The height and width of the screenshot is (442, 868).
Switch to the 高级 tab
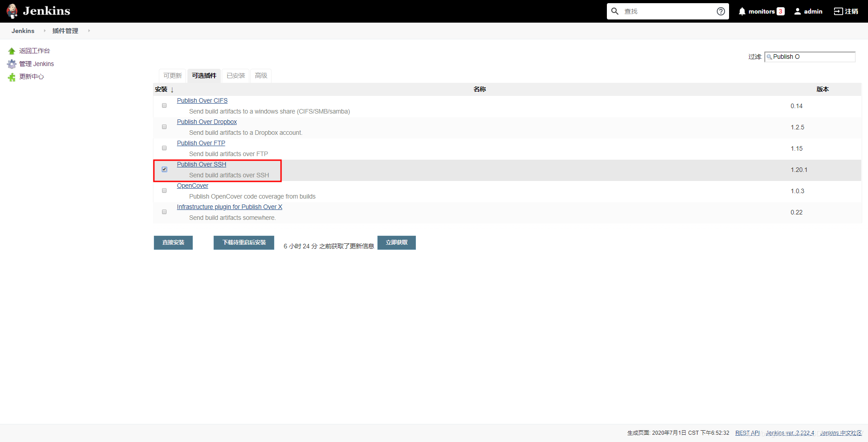click(x=261, y=76)
